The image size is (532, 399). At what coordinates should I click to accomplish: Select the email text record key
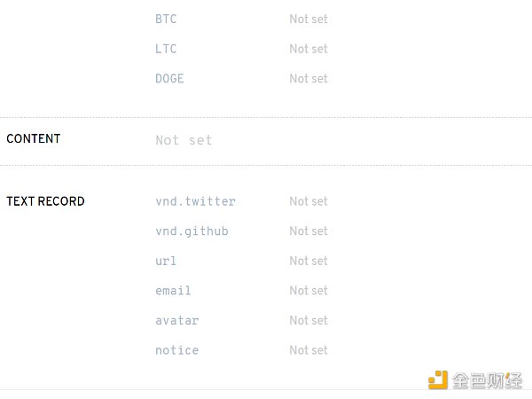click(173, 290)
